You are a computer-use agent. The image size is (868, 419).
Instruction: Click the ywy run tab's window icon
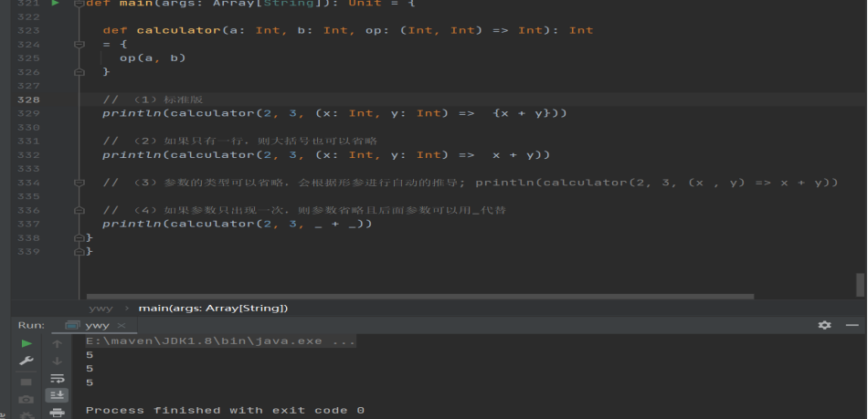[72, 325]
